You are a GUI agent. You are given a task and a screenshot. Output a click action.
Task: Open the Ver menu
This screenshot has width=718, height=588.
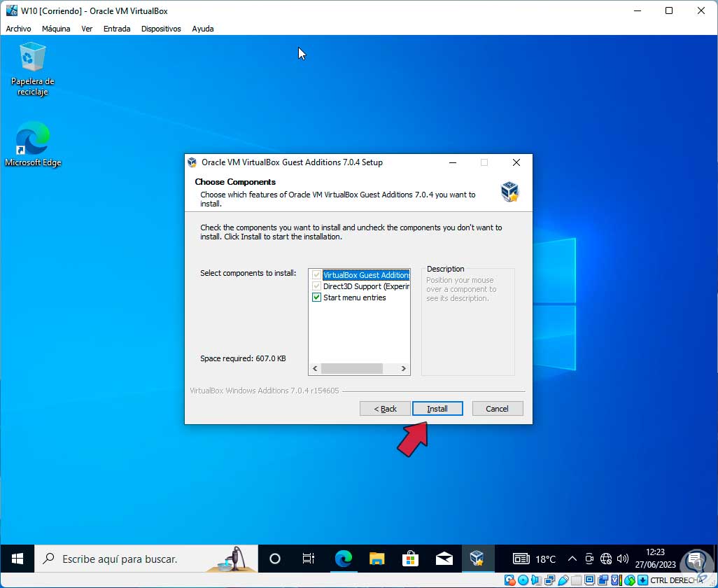tap(87, 29)
